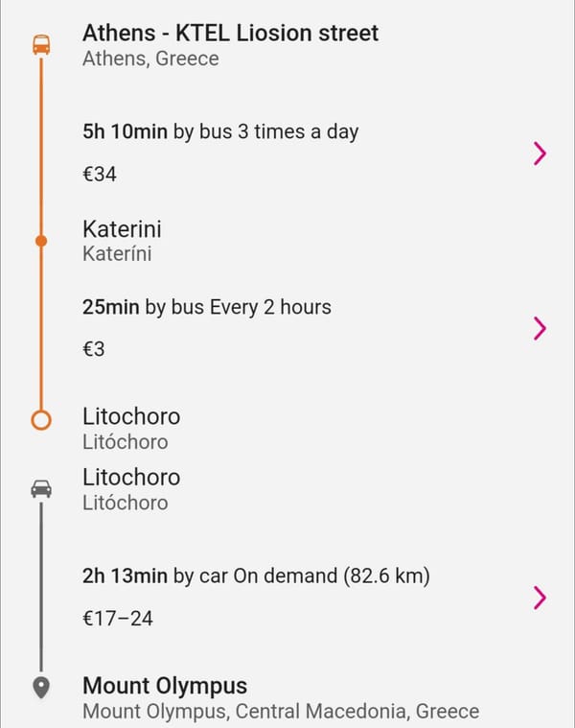This screenshot has height=728, width=575.
Task: View 5h 10min by bus segment
Action: pos(220,131)
